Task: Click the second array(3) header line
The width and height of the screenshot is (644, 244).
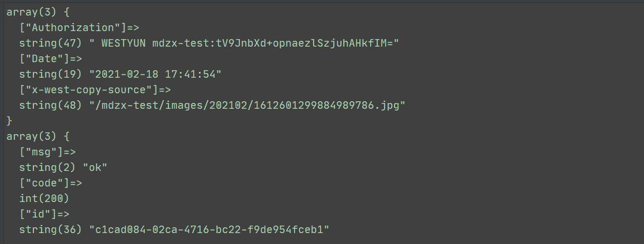Action: (x=37, y=136)
